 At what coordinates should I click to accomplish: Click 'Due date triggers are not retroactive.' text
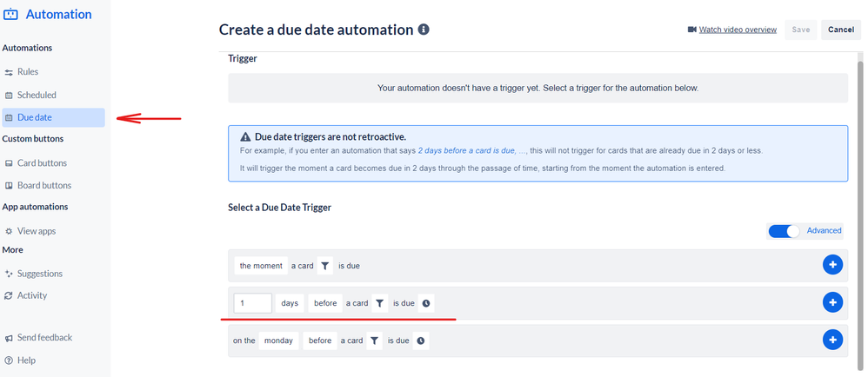331,137
